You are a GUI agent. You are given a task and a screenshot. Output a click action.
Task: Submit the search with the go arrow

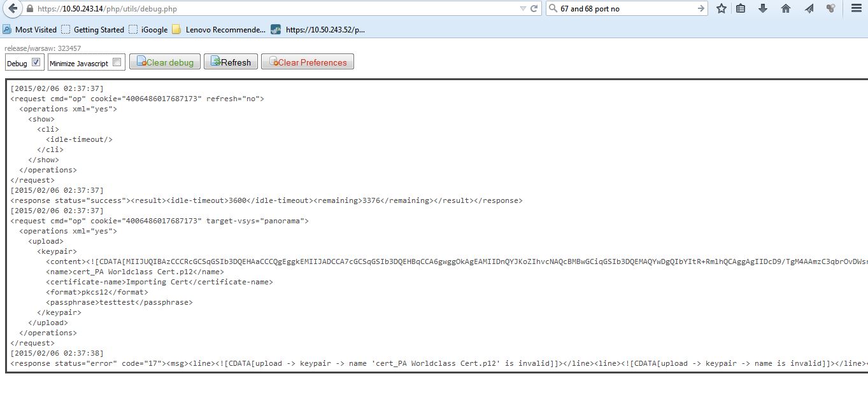(701, 9)
